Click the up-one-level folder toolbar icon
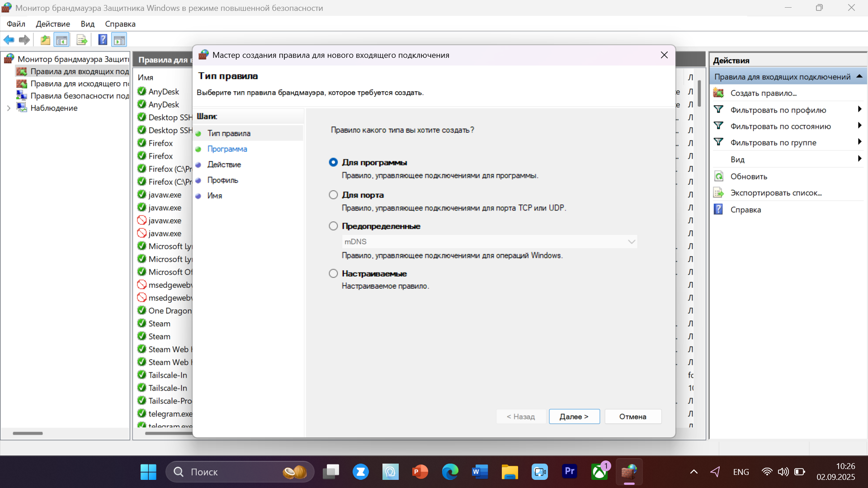The image size is (868, 488). (45, 40)
